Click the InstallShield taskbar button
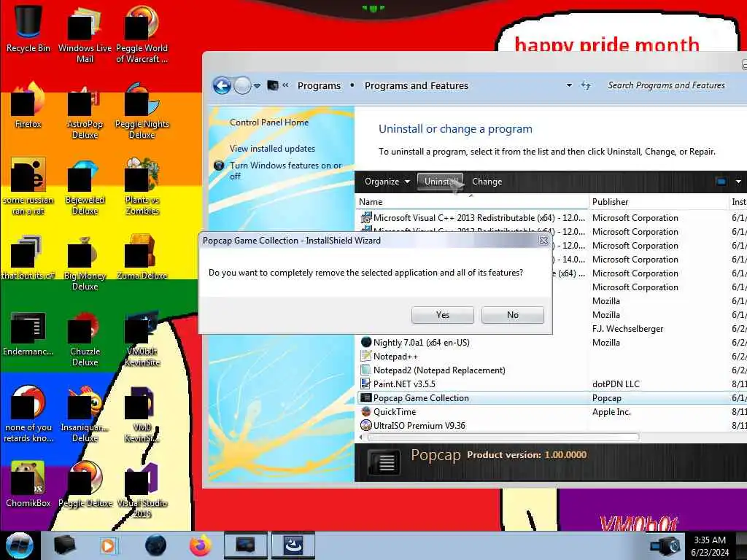The height and width of the screenshot is (560, 747). 293,545
